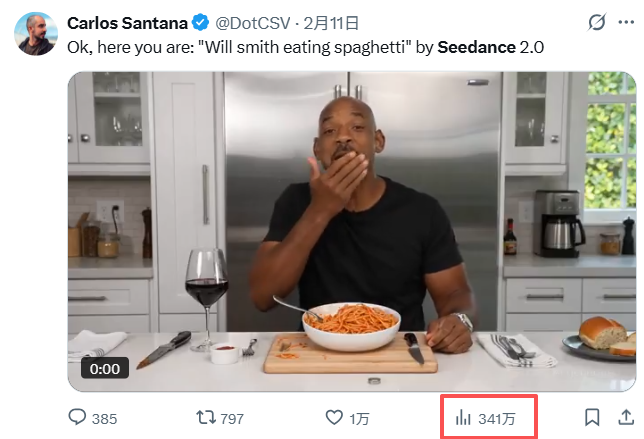Click the 385 replies count

(x=105, y=419)
